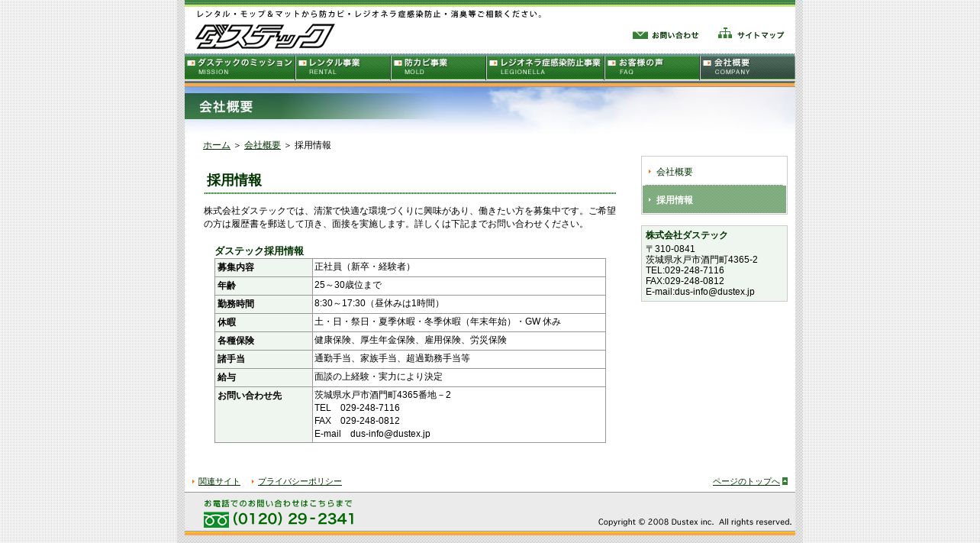Click the 25～30歳位まで cell
Screen dimensions: 980x543
pyautogui.click(x=459, y=286)
